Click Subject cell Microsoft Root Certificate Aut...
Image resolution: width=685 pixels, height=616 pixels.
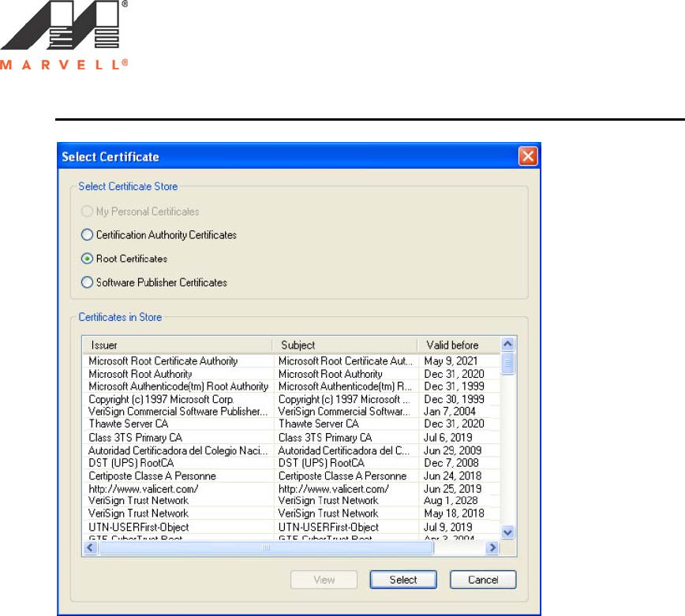[346, 361]
